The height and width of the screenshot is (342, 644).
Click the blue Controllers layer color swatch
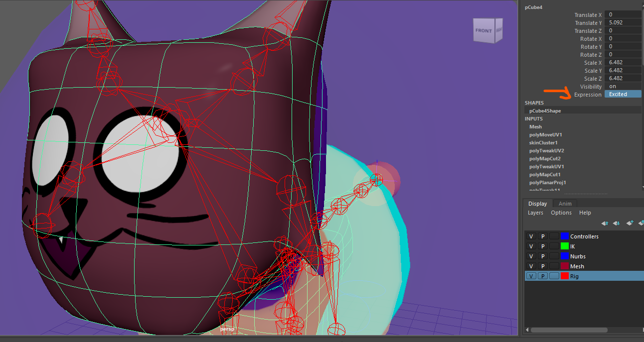click(565, 236)
